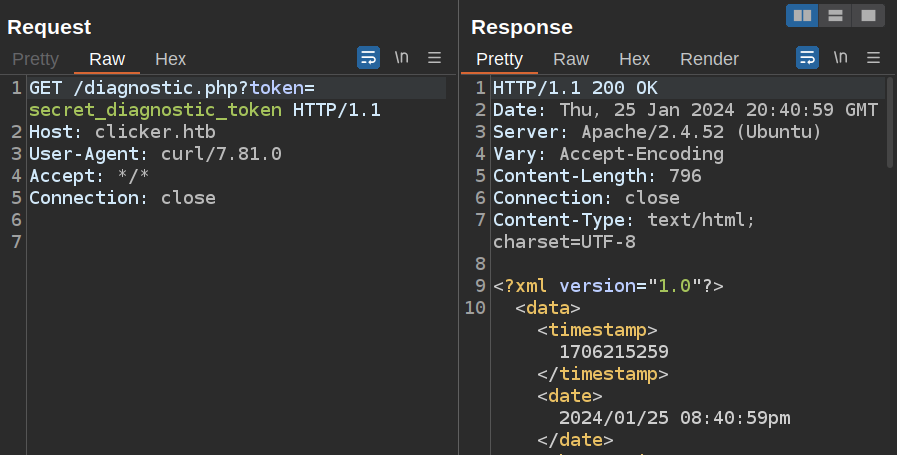Select the Request Raw tab
This screenshot has width=897, height=455.
pos(106,59)
